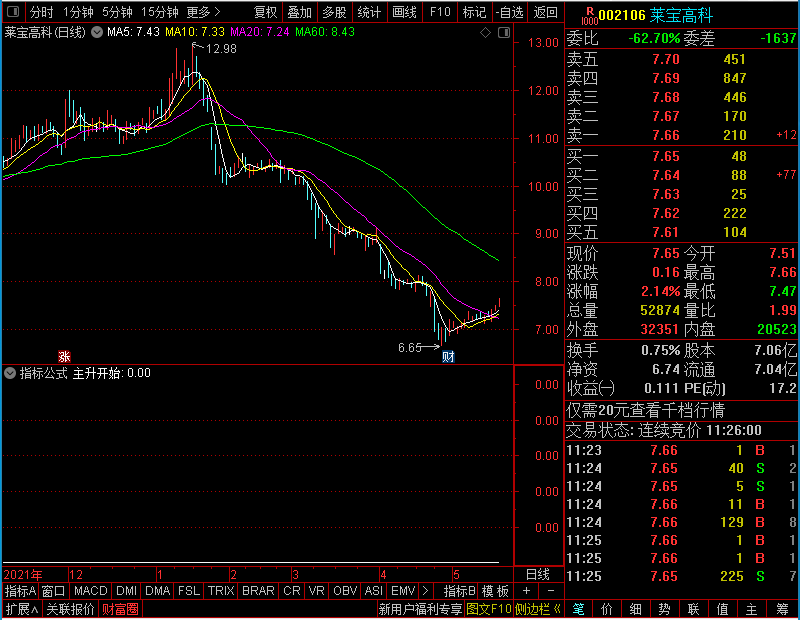
Task: Switch to 15分钟 period
Action: click(x=159, y=12)
